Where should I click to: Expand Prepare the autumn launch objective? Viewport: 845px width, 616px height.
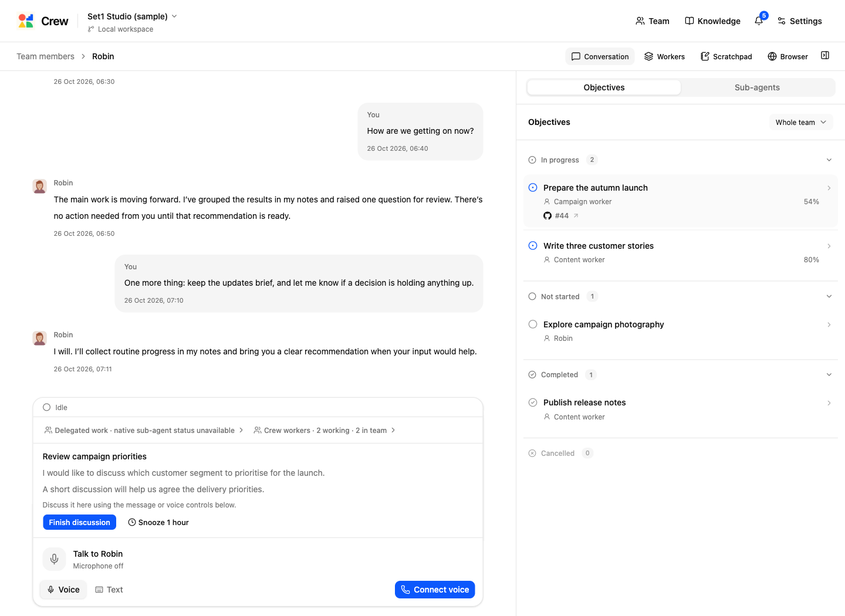[829, 188]
